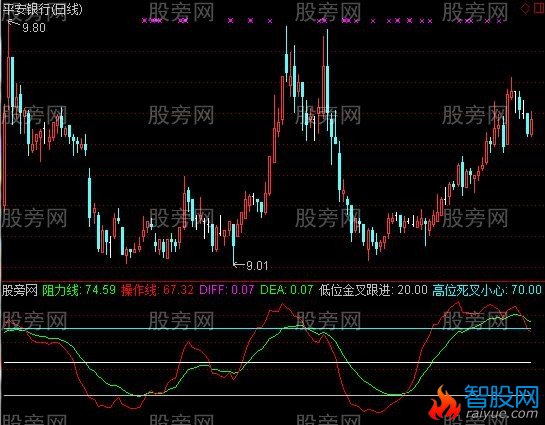Click the 操作线: 67.32 indicator label
Viewport: 545px width, 425px height.
(x=157, y=290)
